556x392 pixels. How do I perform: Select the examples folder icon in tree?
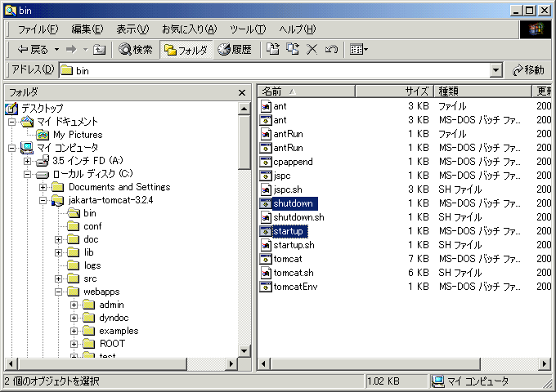coord(88,331)
